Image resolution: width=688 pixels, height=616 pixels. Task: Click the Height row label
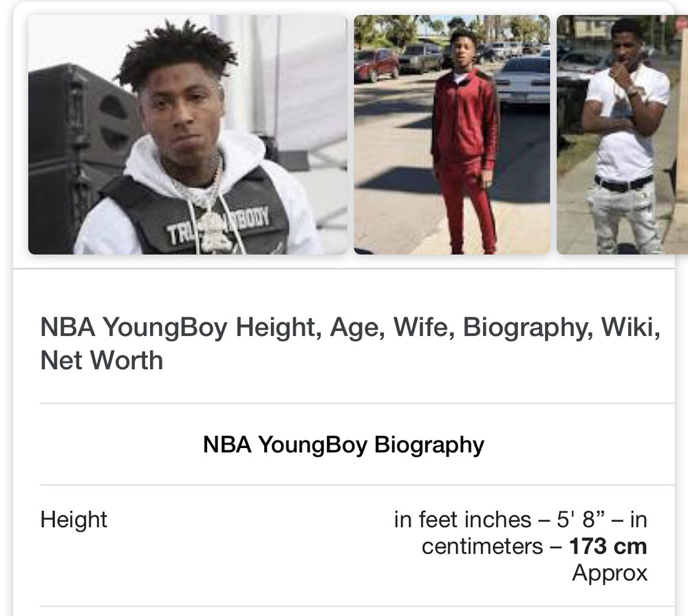[x=74, y=520]
